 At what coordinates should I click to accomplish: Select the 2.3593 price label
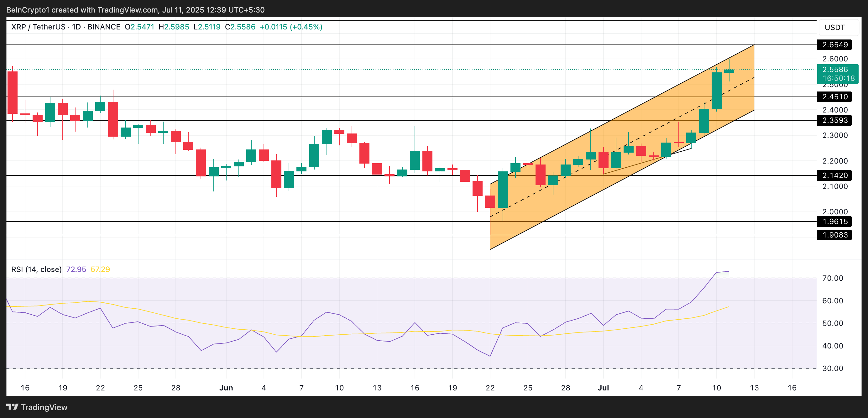pos(834,120)
